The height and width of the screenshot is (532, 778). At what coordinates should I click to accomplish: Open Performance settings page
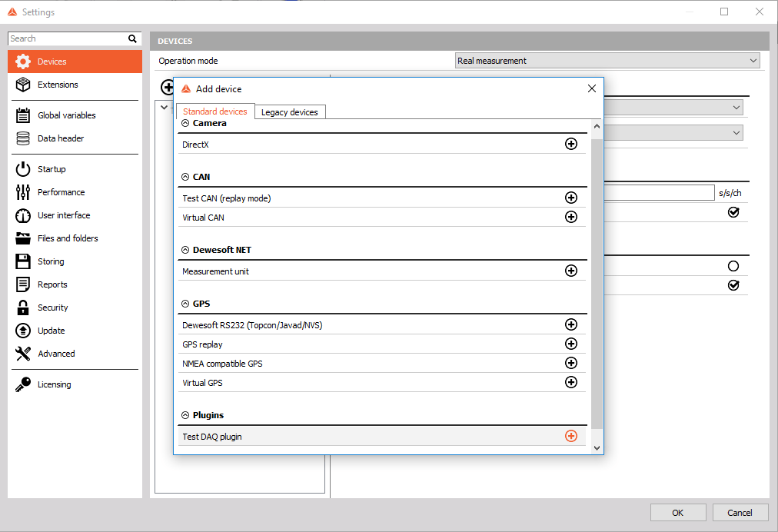[x=75, y=192]
